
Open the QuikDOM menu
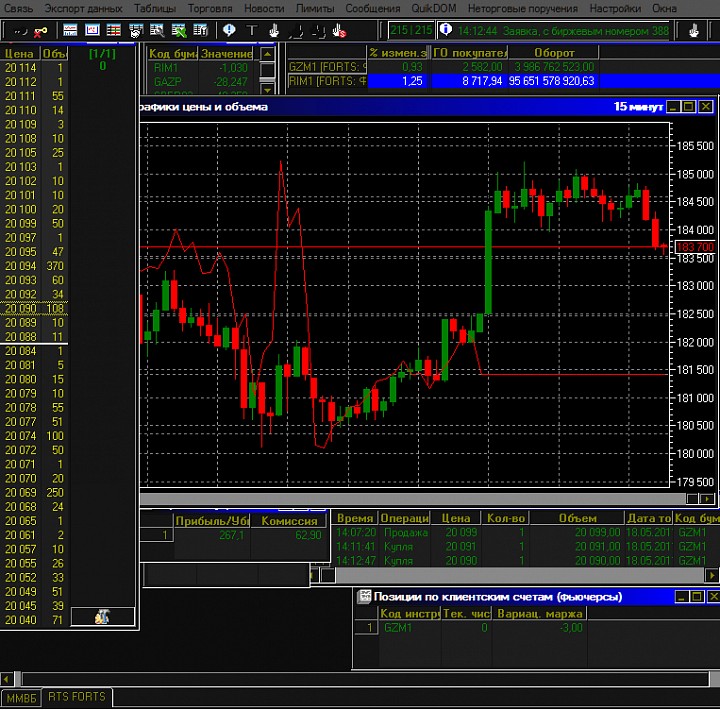(433, 8)
